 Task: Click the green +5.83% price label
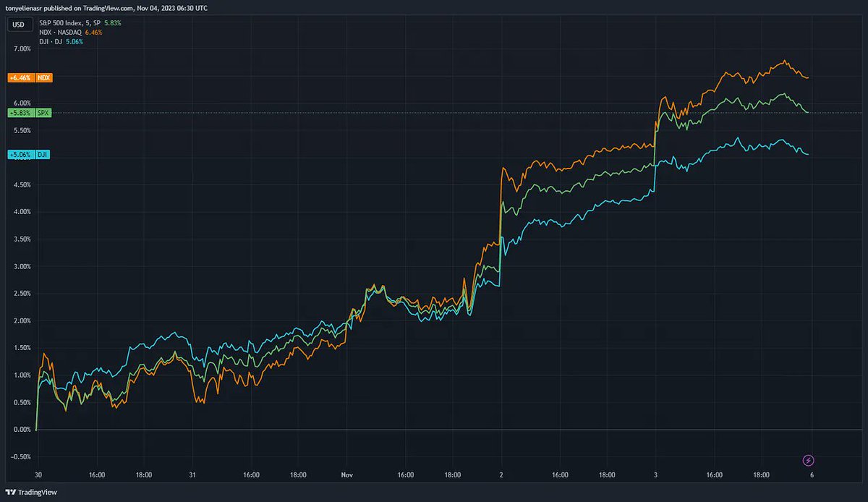(20, 113)
